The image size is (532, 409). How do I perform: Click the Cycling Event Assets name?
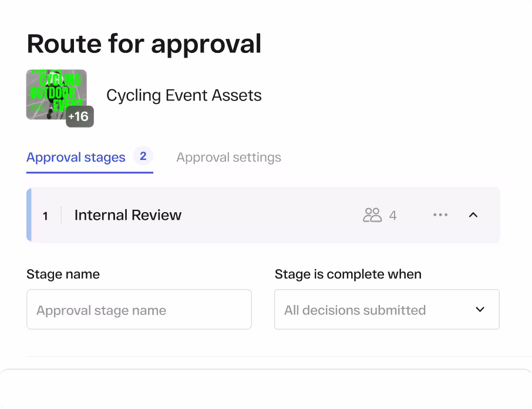(x=184, y=95)
